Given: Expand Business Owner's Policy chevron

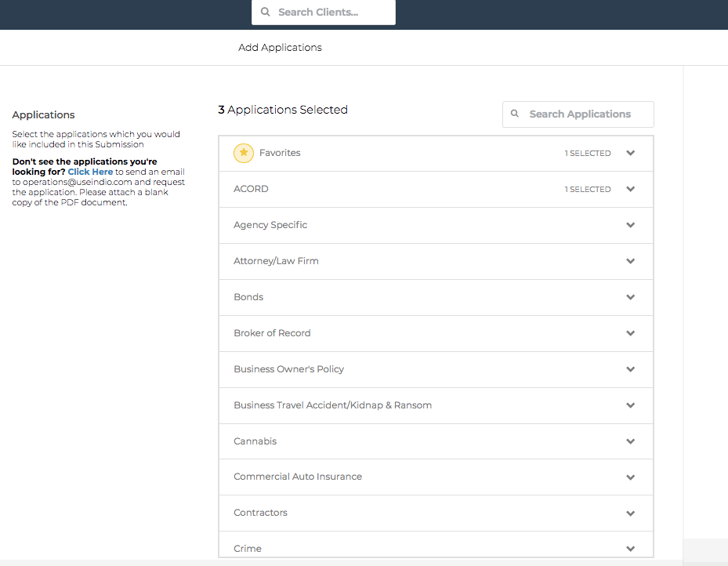Looking at the screenshot, I should pos(631,369).
